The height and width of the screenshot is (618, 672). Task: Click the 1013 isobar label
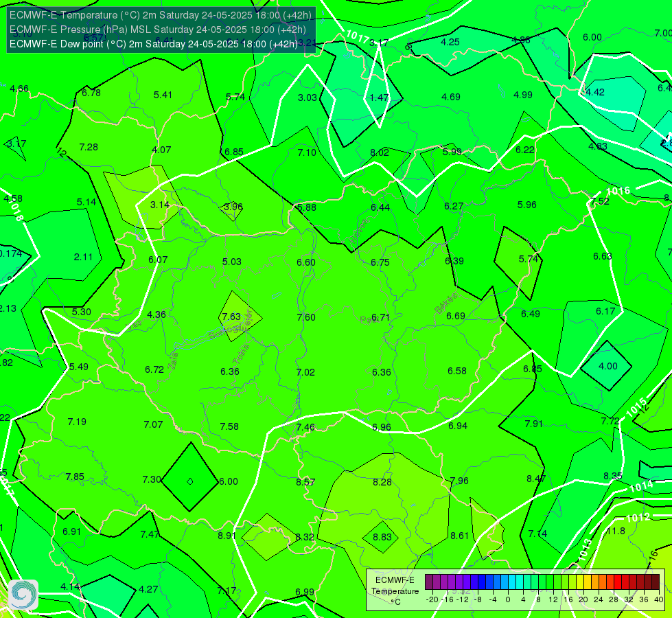585,550
